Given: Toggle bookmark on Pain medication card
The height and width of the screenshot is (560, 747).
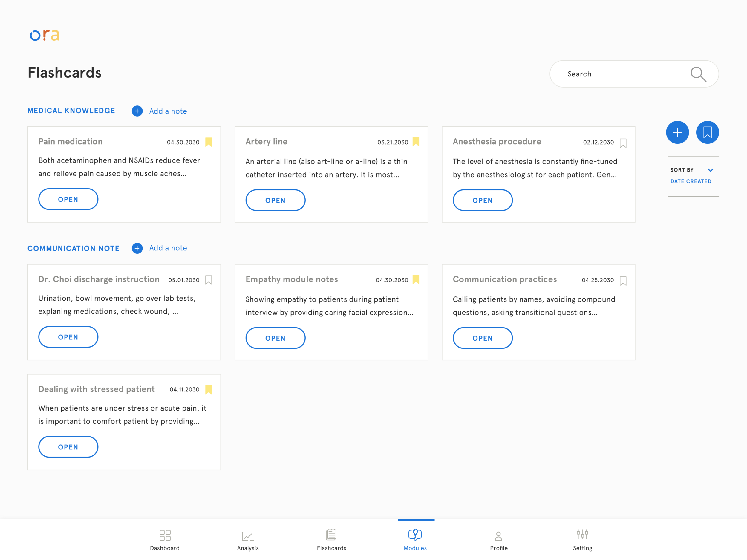Looking at the screenshot, I should 209,142.
